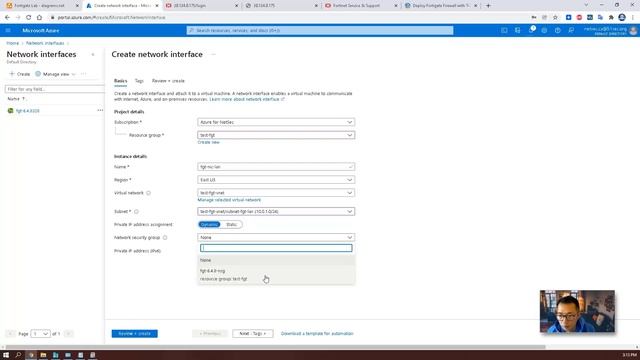Choose None in the security group list
640x360 pixels.
276,260
